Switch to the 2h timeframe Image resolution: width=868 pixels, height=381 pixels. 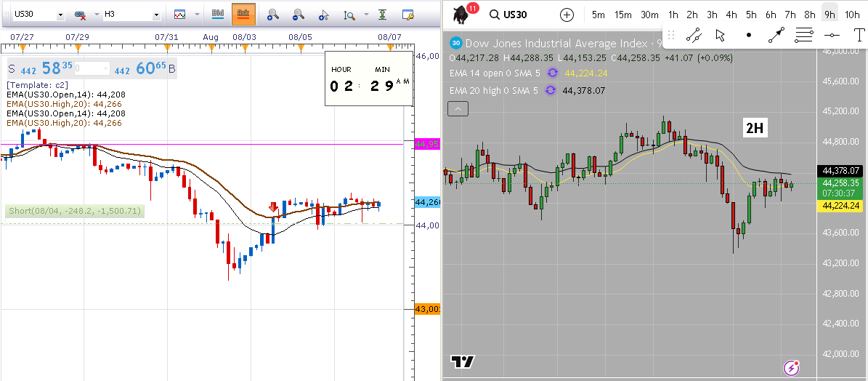pos(692,15)
